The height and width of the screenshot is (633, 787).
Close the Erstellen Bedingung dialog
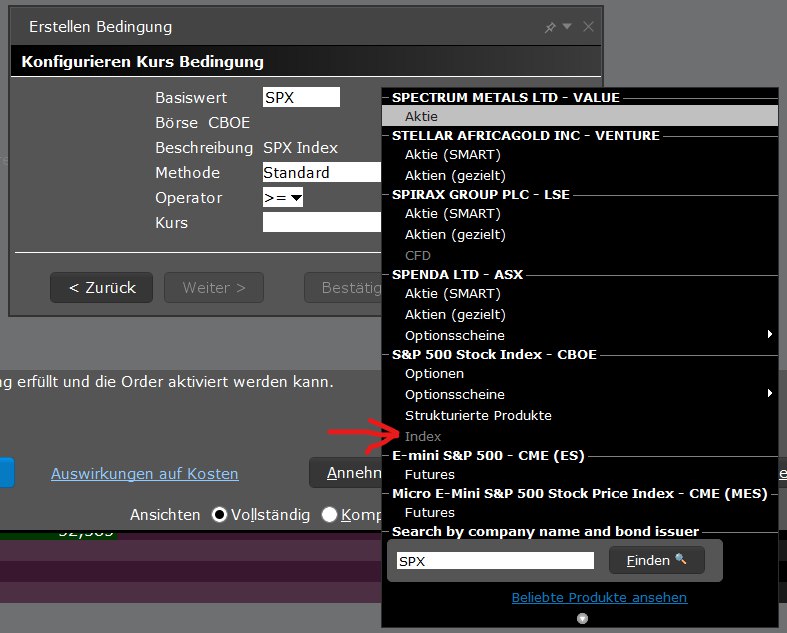[x=588, y=27]
